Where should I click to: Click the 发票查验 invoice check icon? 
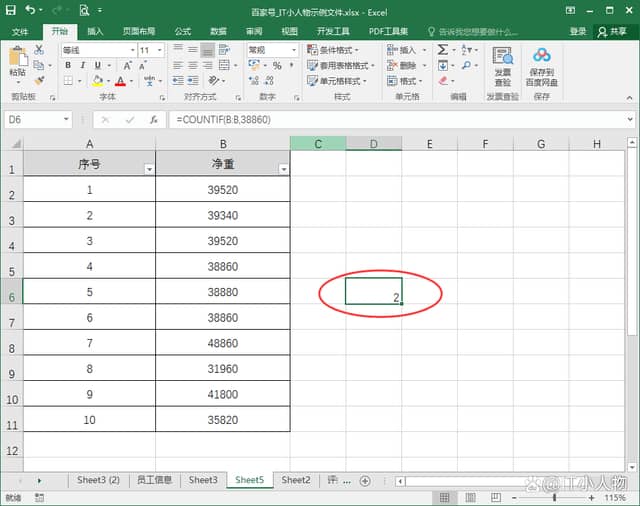pos(502,59)
